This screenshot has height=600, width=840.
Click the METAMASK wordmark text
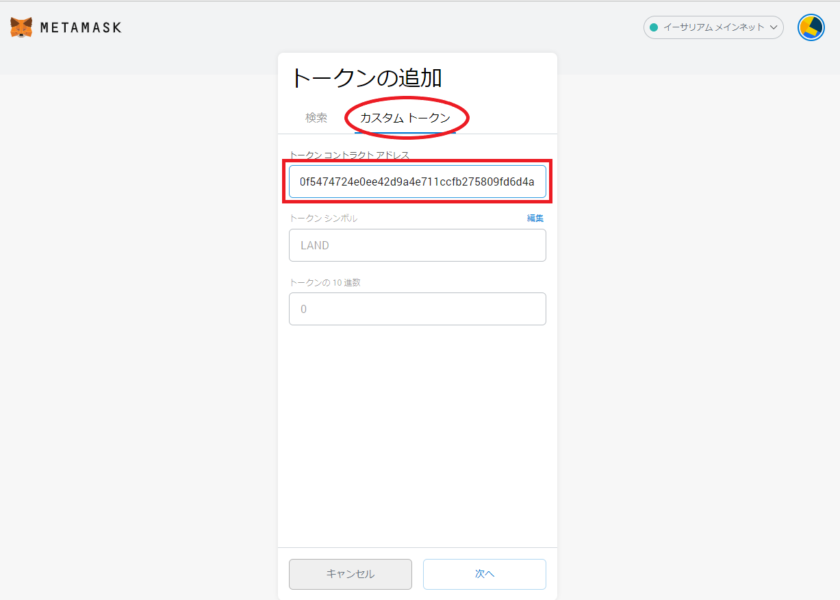81,27
